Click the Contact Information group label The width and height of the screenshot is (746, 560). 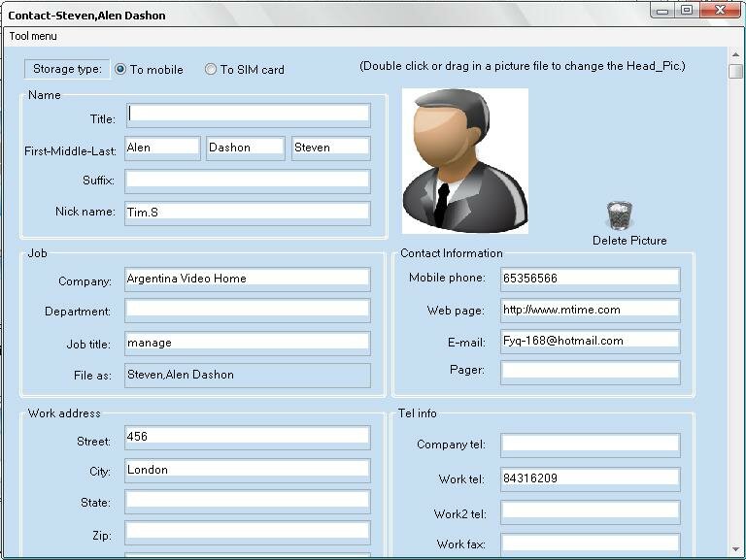tap(452, 253)
